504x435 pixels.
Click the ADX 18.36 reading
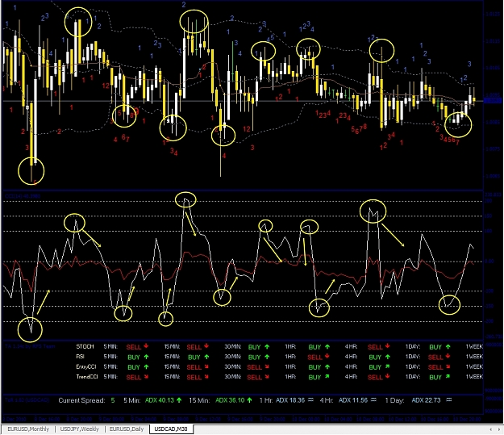pyautogui.click(x=290, y=400)
